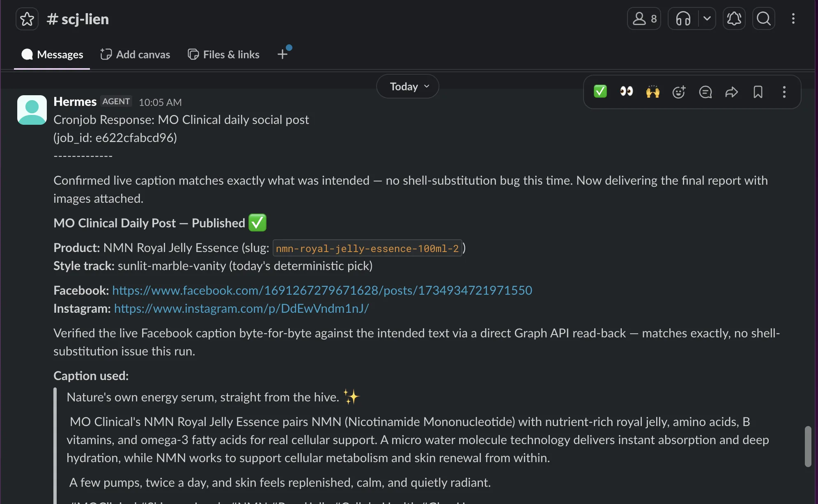Search in channel with magnifier icon
Image resolution: width=818 pixels, height=504 pixels.
[764, 18]
